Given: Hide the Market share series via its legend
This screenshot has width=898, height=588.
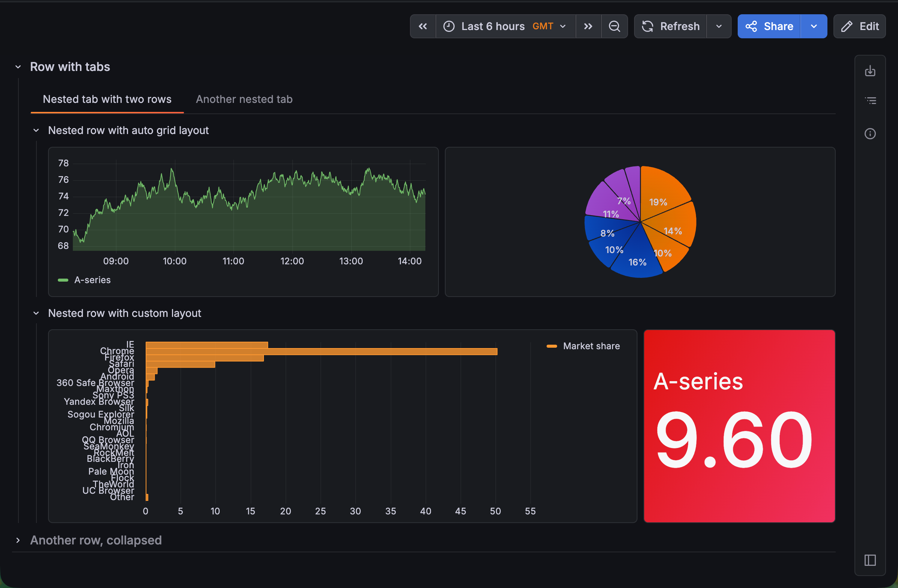Looking at the screenshot, I should [591, 346].
